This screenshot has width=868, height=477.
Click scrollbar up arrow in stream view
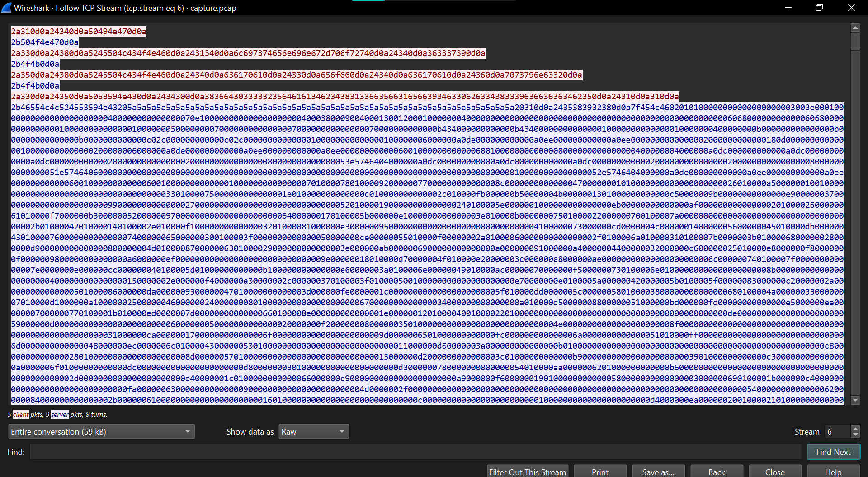click(855, 28)
